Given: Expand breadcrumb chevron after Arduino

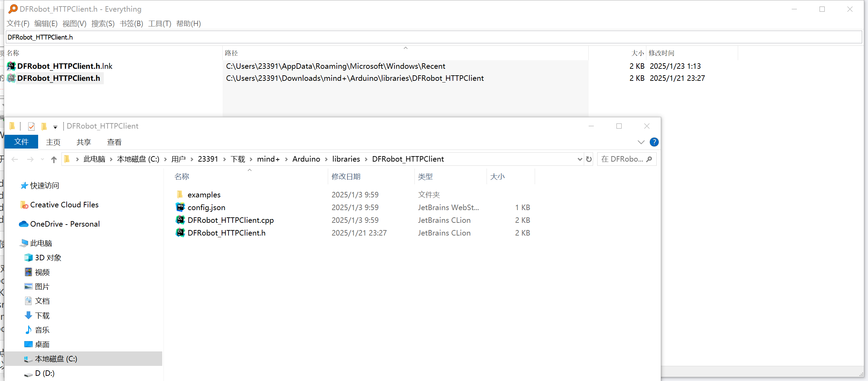Looking at the screenshot, I should pyautogui.click(x=326, y=159).
